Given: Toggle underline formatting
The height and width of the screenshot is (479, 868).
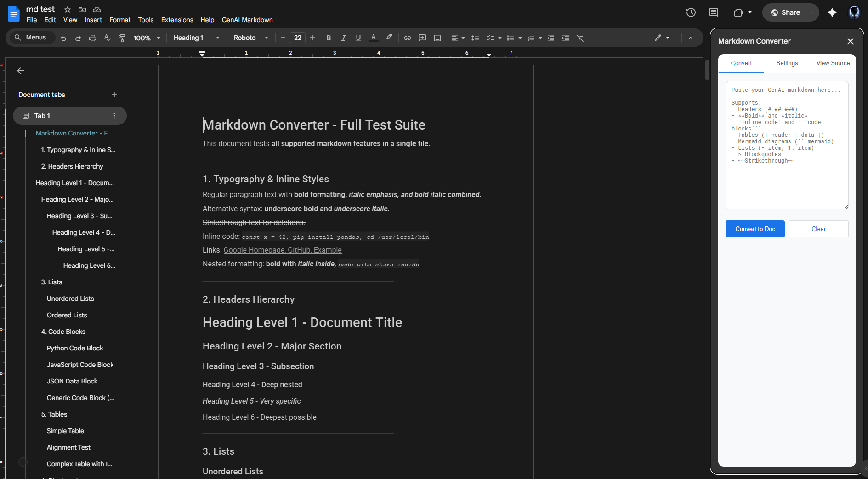Looking at the screenshot, I should 358,38.
